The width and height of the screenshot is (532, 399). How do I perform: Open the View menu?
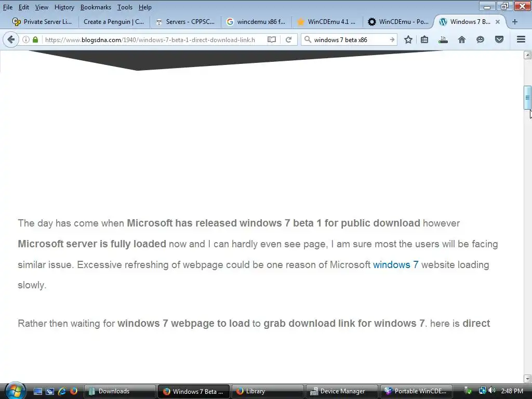(42, 7)
